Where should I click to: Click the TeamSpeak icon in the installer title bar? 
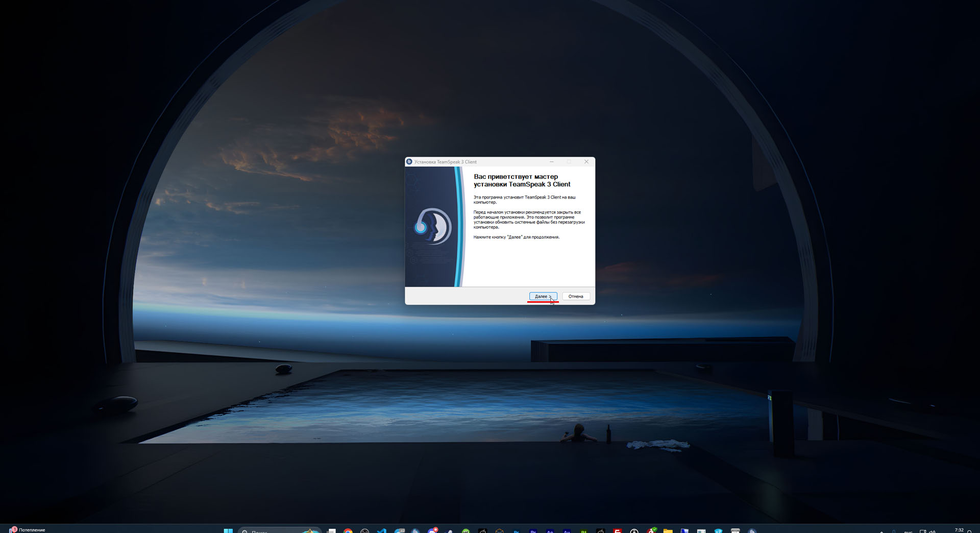409,162
